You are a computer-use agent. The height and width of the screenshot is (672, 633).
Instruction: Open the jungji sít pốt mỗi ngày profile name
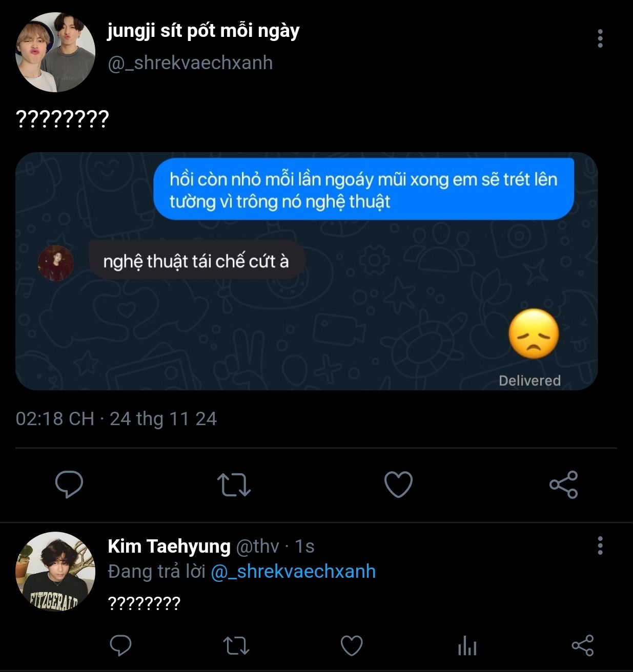point(203,31)
